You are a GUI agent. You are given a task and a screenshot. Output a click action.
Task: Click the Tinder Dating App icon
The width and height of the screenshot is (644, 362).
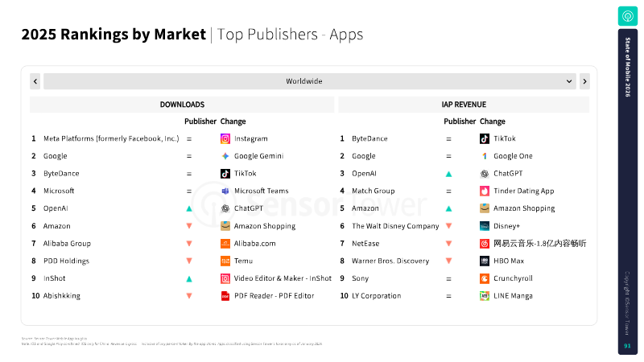tap(485, 191)
